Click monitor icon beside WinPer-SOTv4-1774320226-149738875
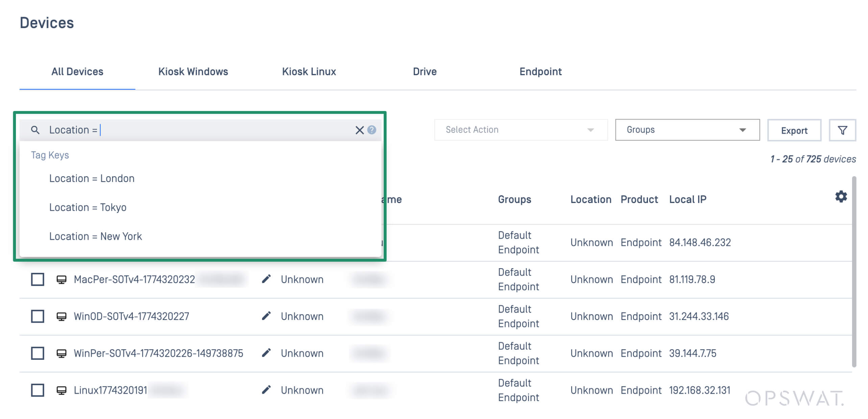Screen dimensions: 868x419 tap(61, 353)
